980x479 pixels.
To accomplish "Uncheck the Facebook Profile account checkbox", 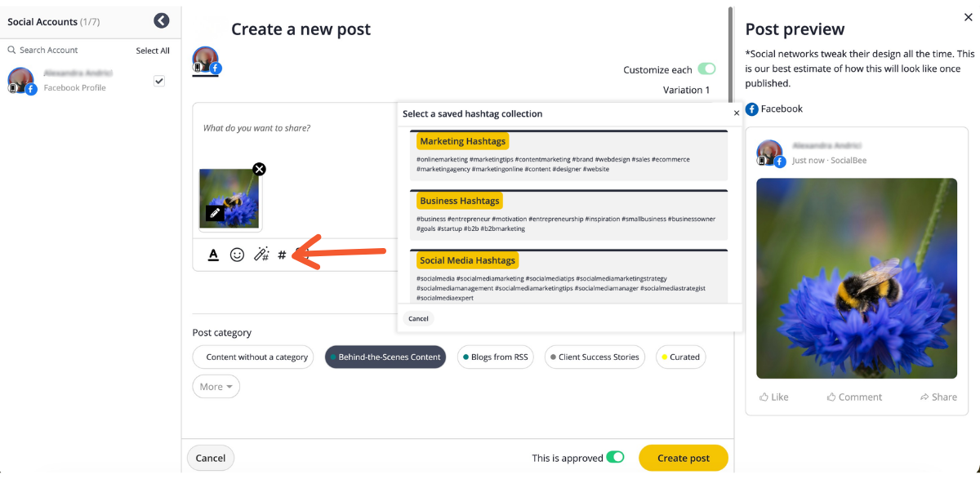I will tap(159, 81).
